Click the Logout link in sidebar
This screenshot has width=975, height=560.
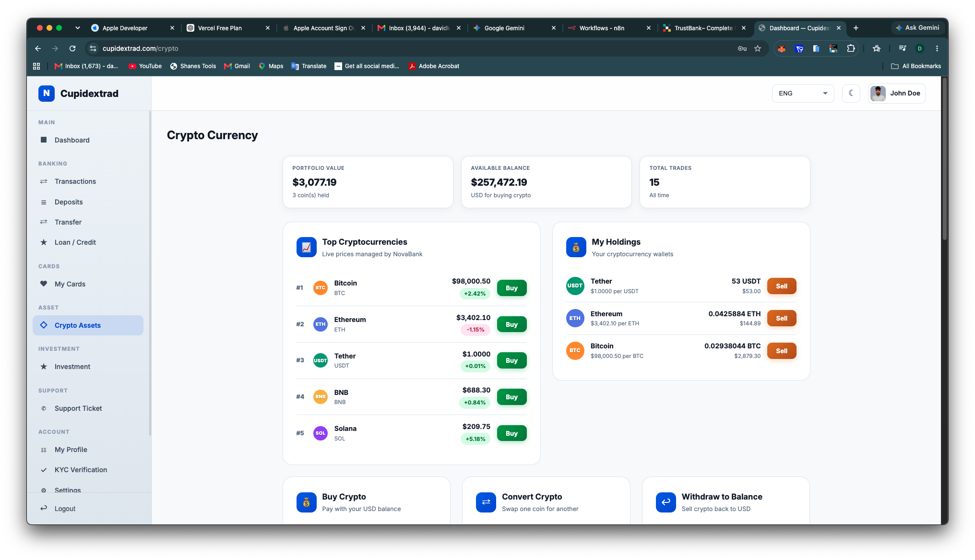pyautogui.click(x=65, y=509)
